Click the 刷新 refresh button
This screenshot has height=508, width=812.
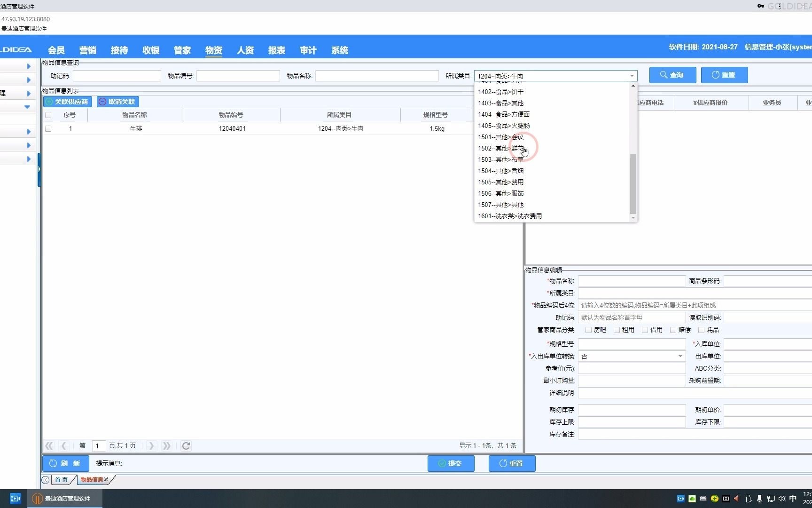point(65,463)
